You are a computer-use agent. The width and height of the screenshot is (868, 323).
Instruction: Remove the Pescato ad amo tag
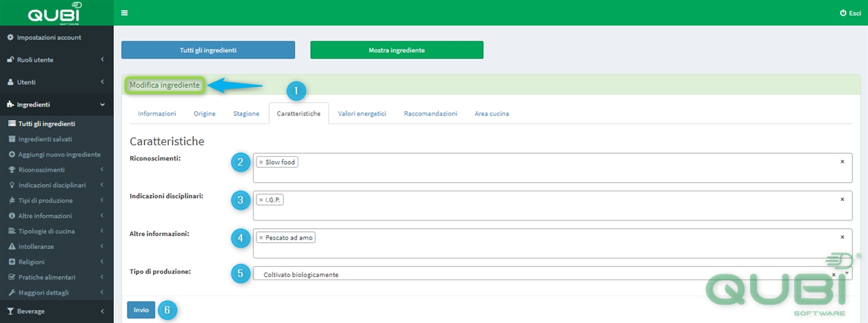click(x=261, y=237)
